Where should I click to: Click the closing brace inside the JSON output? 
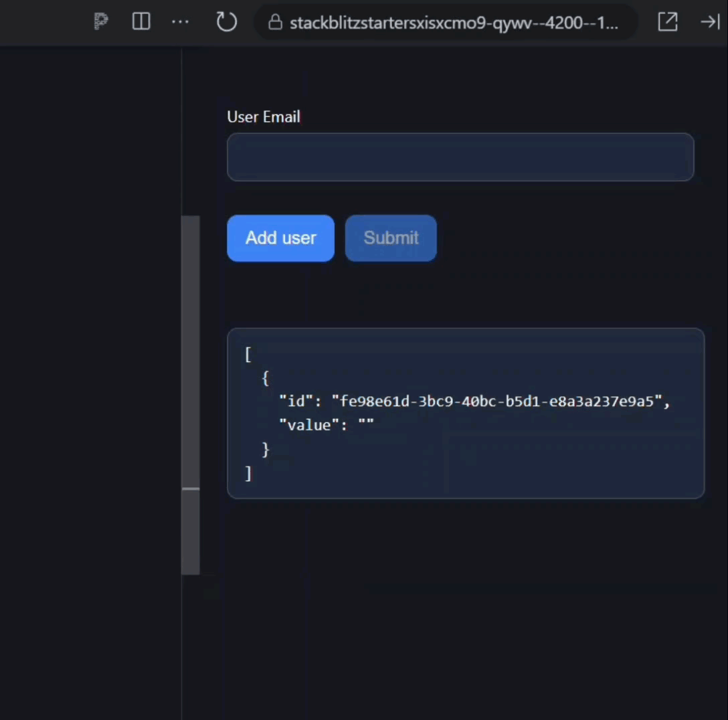pyautogui.click(x=266, y=449)
